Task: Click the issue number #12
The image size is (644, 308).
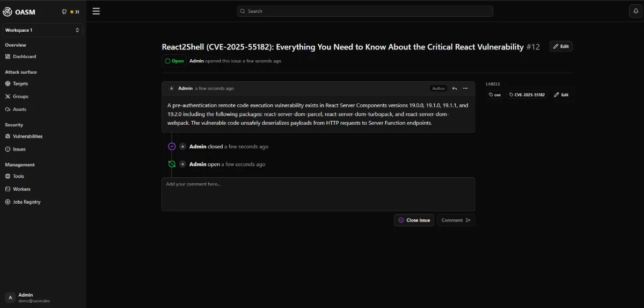Action: coord(533,47)
